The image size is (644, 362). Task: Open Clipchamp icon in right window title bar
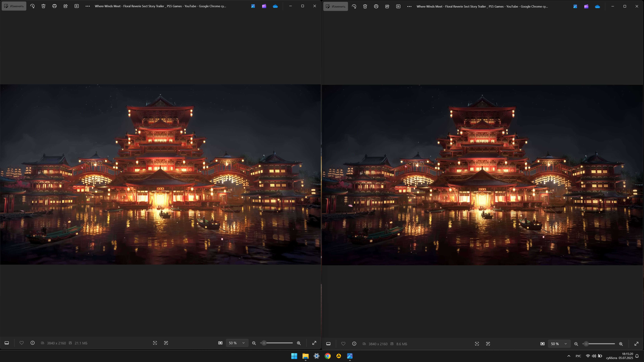coord(586,6)
